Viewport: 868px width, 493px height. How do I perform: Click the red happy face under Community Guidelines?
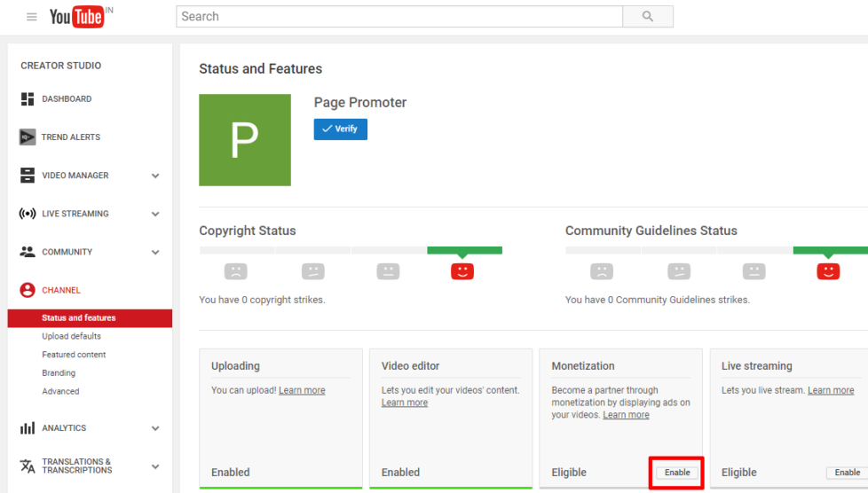(828, 271)
